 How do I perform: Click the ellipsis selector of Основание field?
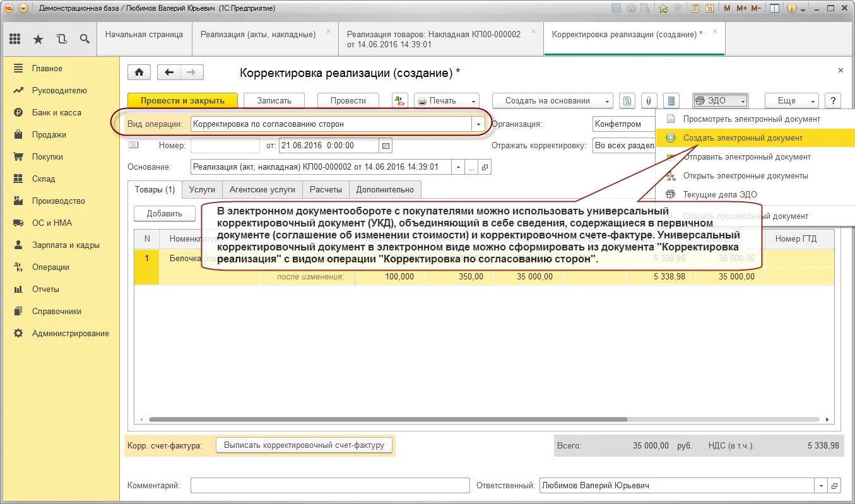pyautogui.click(x=471, y=167)
